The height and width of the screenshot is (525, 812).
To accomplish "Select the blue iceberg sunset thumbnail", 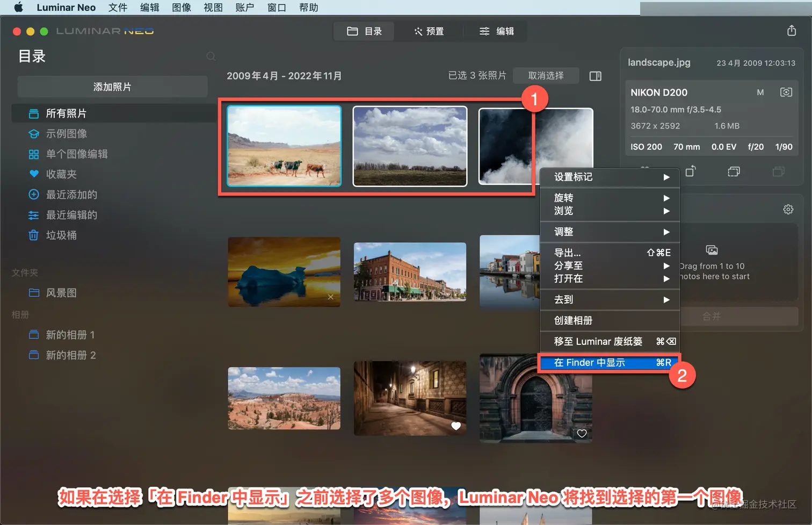I will 284,272.
